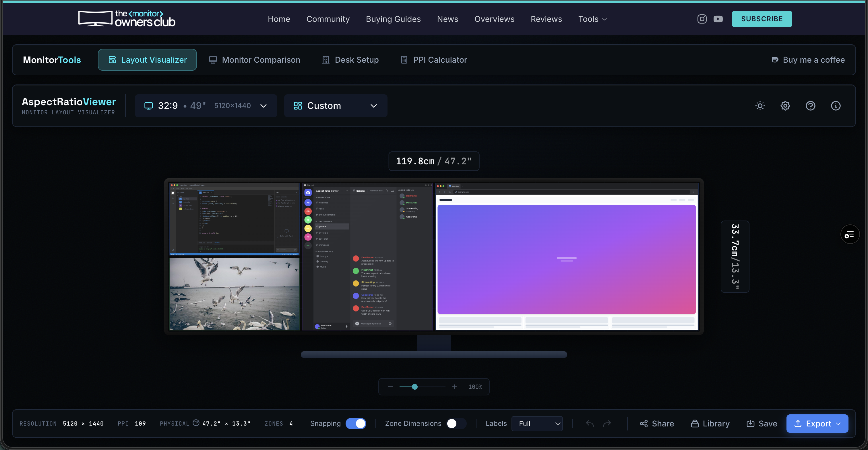Screen dimensions: 868x450
Task: Open the PPI Calculator tab
Action: click(x=434, y=60)
